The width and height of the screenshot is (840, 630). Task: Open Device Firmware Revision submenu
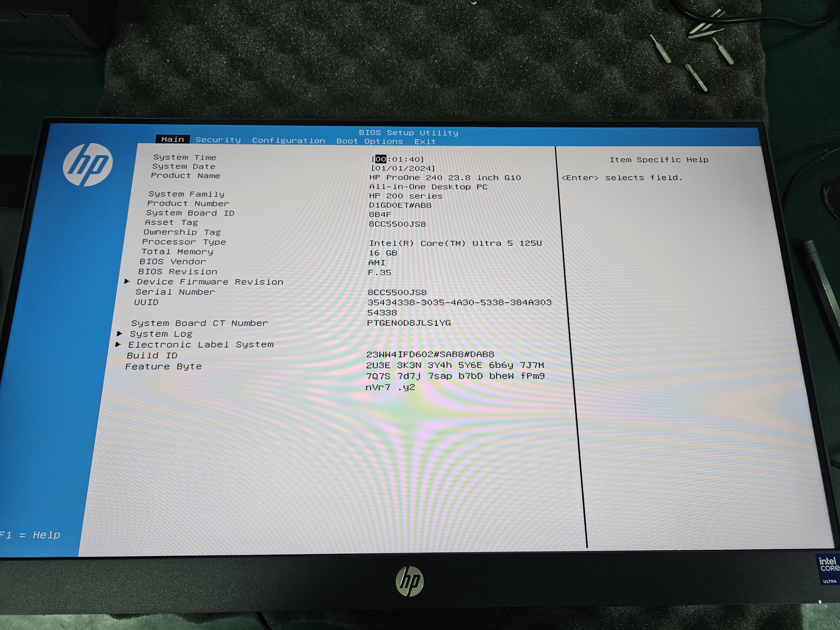(x=210, y=282)
